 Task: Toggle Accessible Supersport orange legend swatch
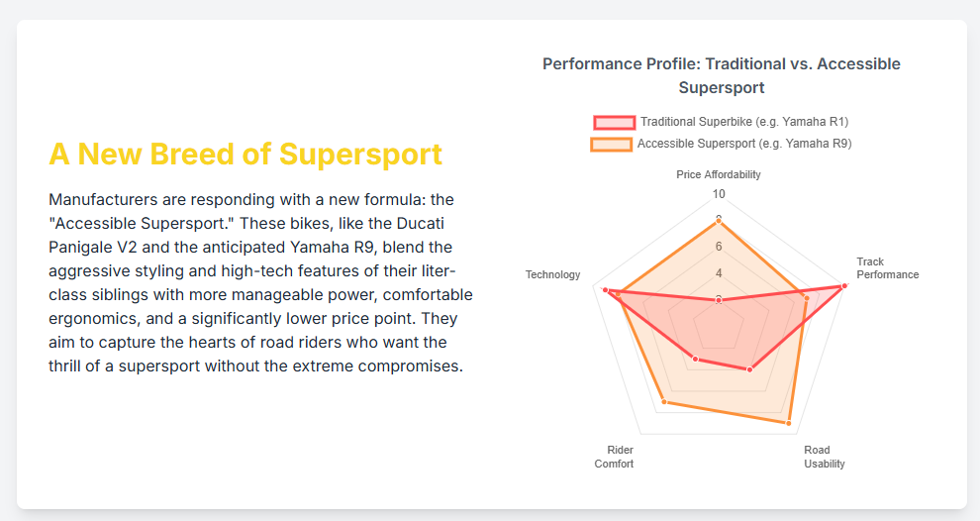(611, 144)
